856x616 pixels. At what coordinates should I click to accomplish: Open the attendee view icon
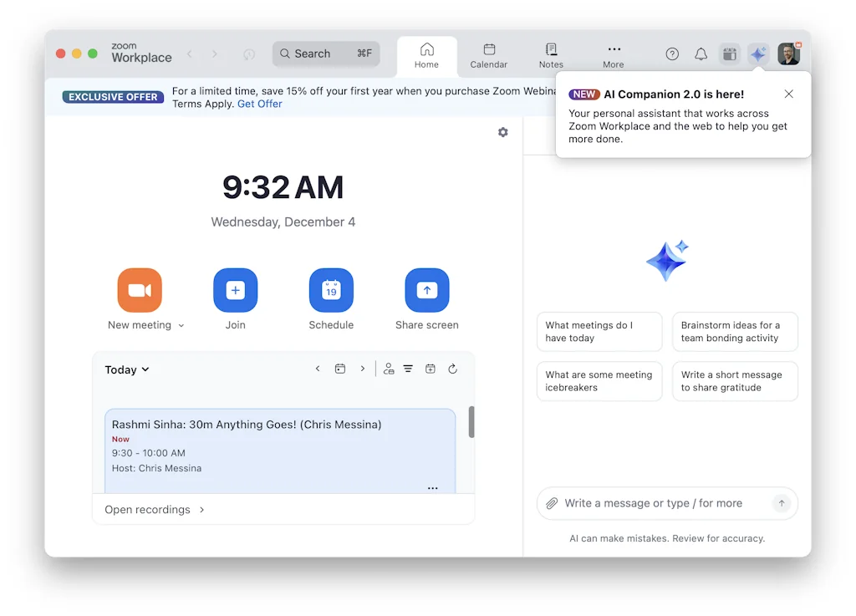[x=388, y=369]
